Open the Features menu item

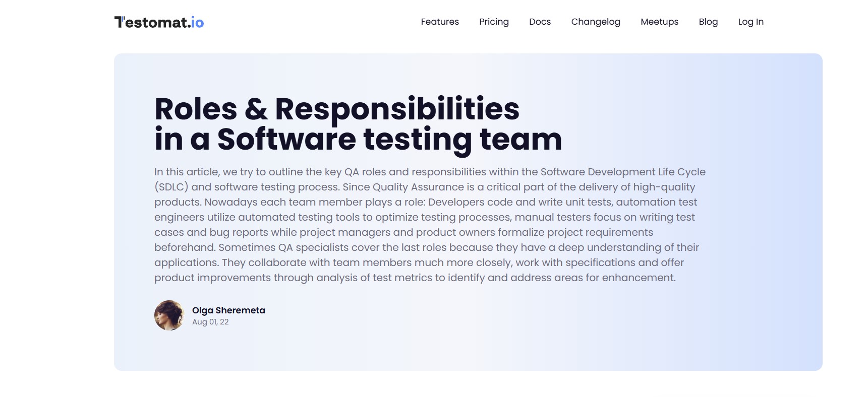click(440, 22)
